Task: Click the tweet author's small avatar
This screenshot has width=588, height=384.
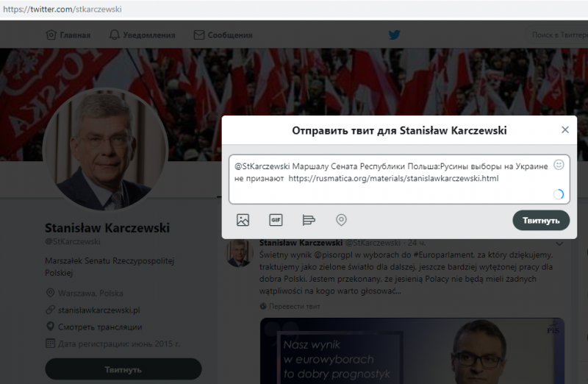Action: [x=239, y=253]
